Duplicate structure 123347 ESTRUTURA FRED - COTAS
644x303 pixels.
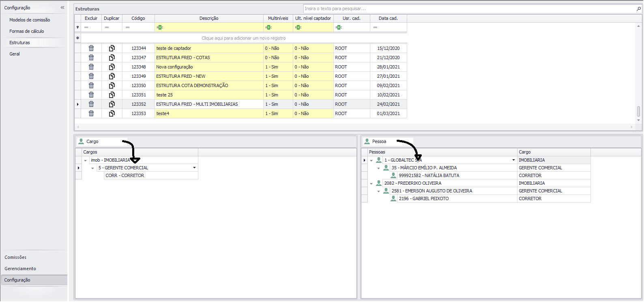[x=112, y=58]
